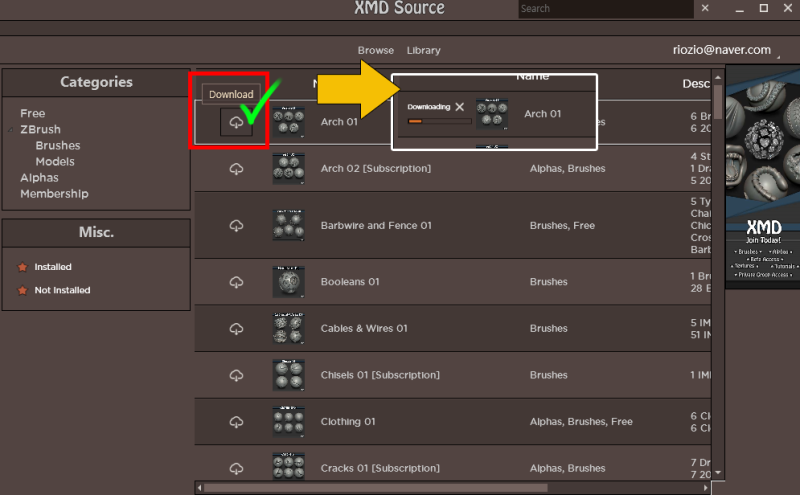
Task: Click scroll down arrow of list scrollbar
Action: coord(718,473)
